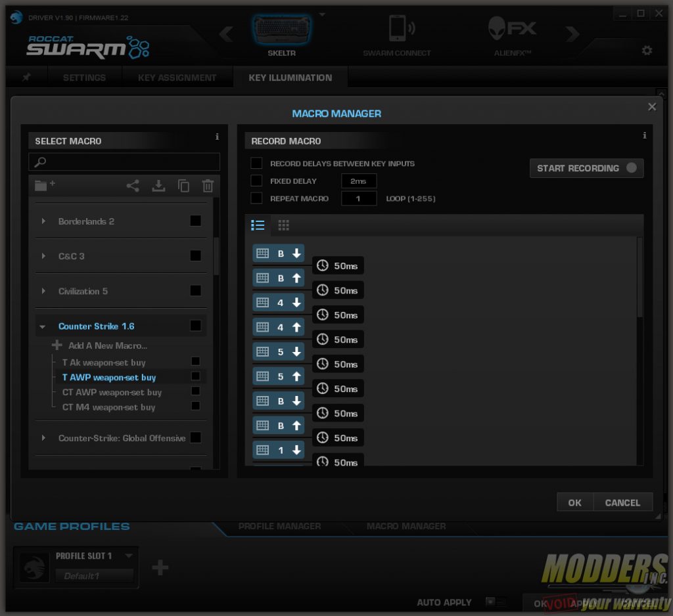
Task: Enable the Fixed Delay checkbox
Action: (x=256, y=181)
